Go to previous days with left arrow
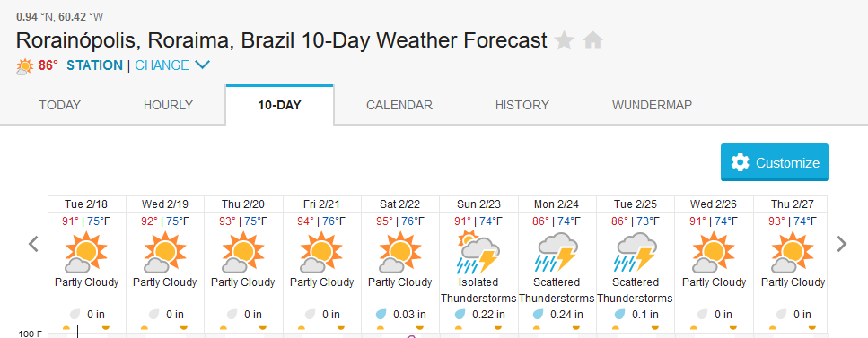The width and height of the screenshot is (868, 338). pos(34,244)
